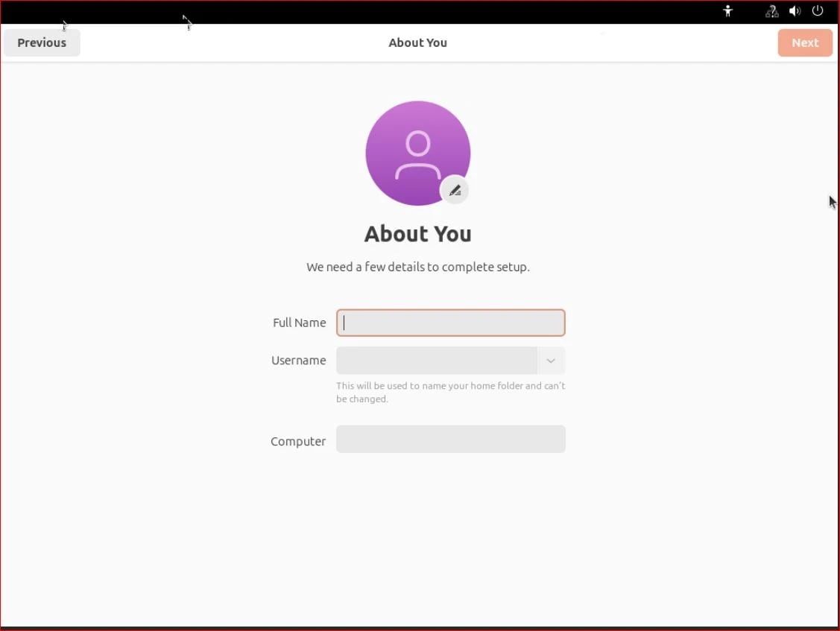Image resolution: width=840 pixels, height=631 pixels.
Task: Open the power menu icon
Action: [x=818, y=10]
